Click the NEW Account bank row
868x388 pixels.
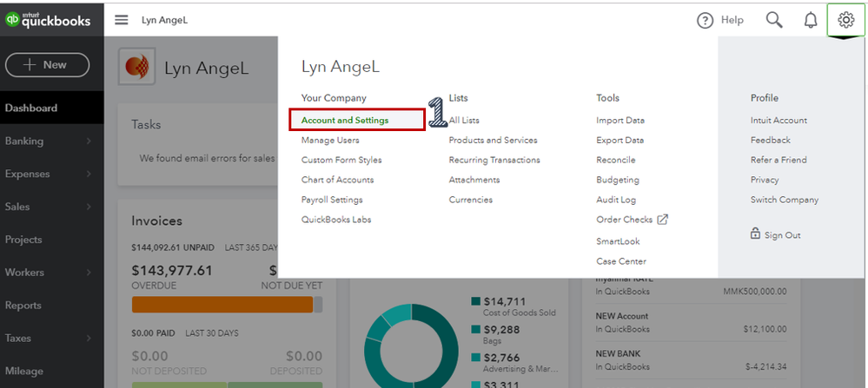[691, 323]
